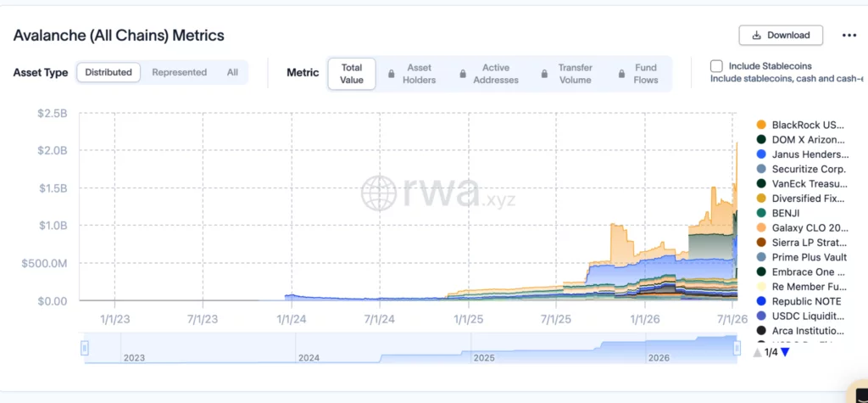
Task: Switch asset type to All
Action: point(232,73)
